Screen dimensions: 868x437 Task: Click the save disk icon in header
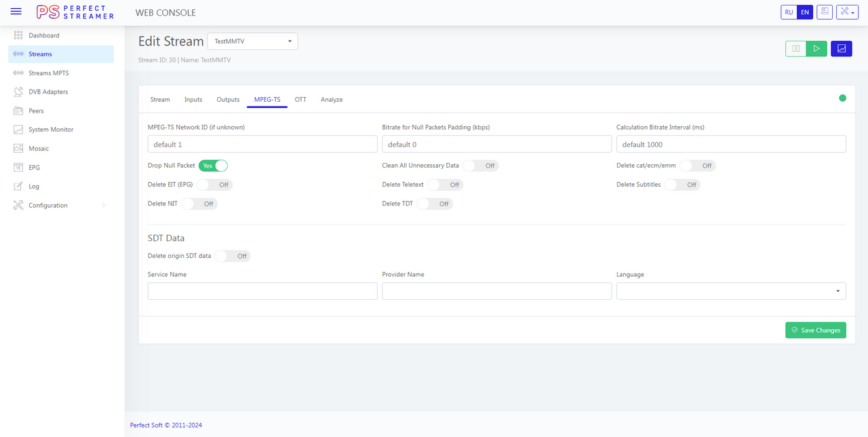825,12
